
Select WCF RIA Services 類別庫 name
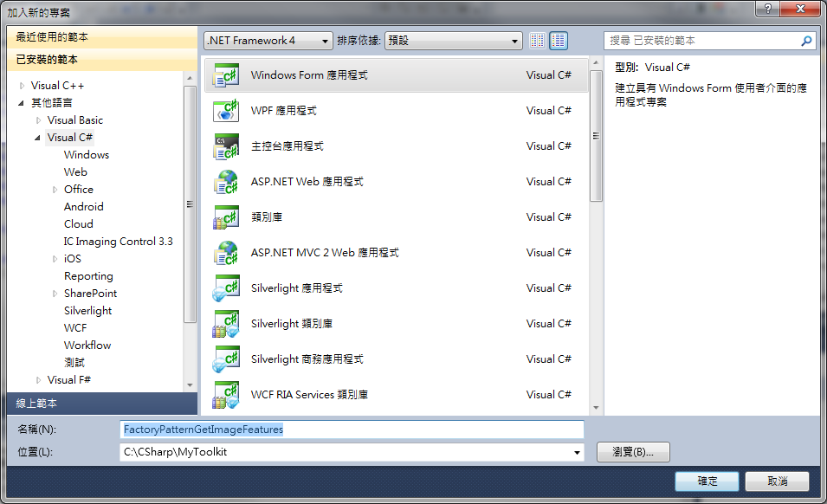coord(309,395)
